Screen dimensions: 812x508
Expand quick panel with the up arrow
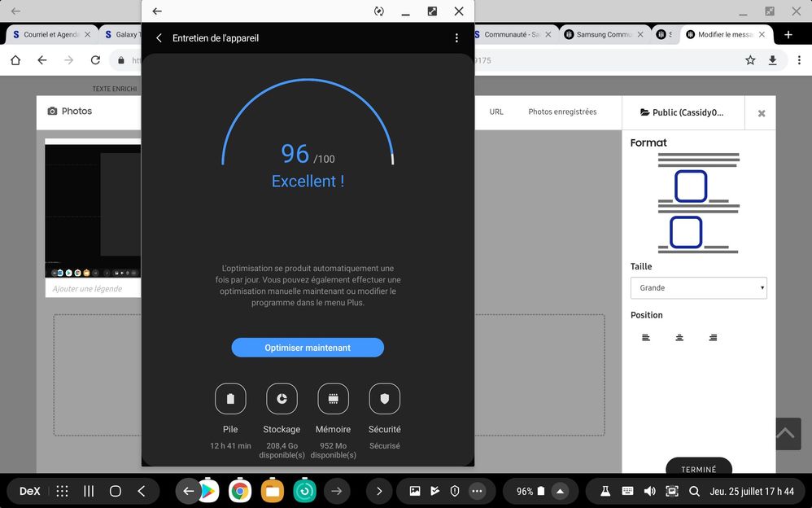click(560, 491)
